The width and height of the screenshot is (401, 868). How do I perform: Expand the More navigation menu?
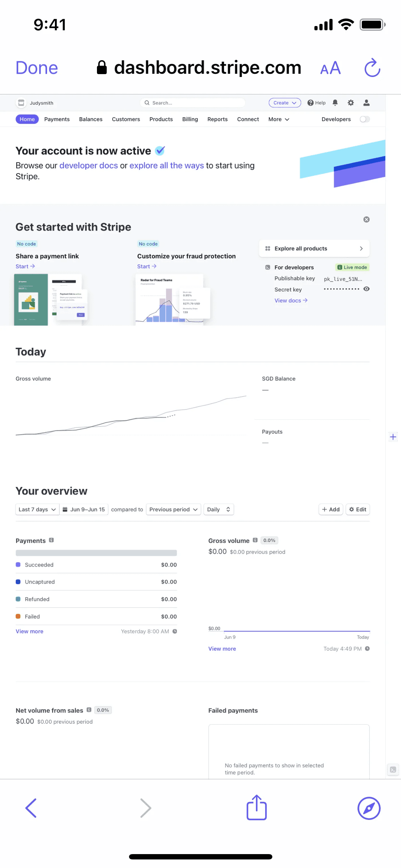pos(279,119)
